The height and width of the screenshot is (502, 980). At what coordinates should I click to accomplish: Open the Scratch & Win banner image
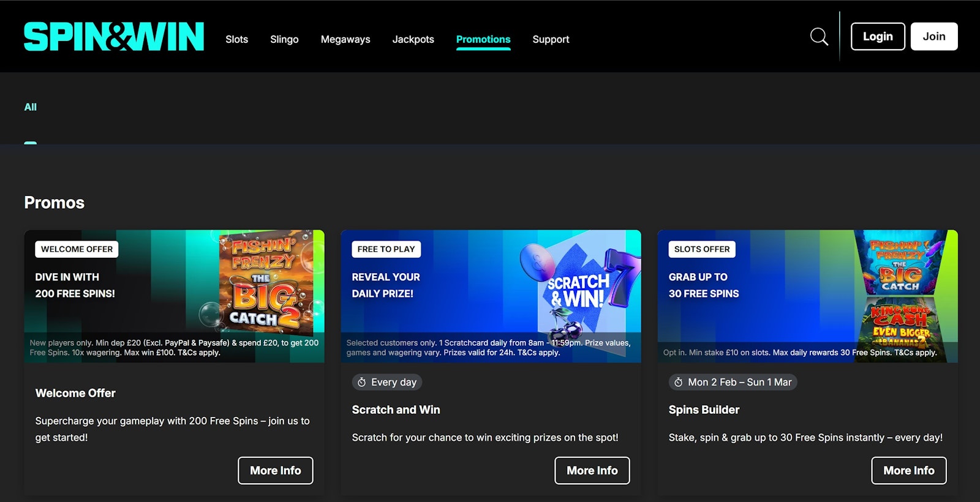491,296
